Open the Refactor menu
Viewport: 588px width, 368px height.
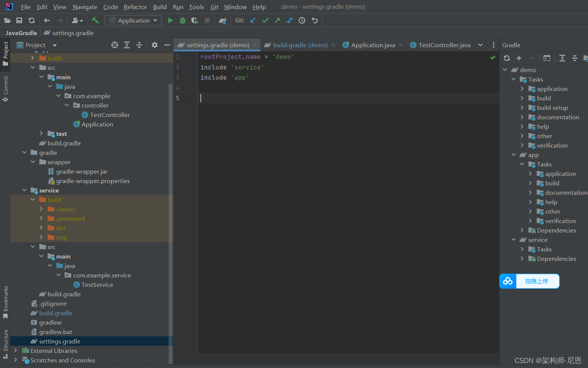coord(135,7)
